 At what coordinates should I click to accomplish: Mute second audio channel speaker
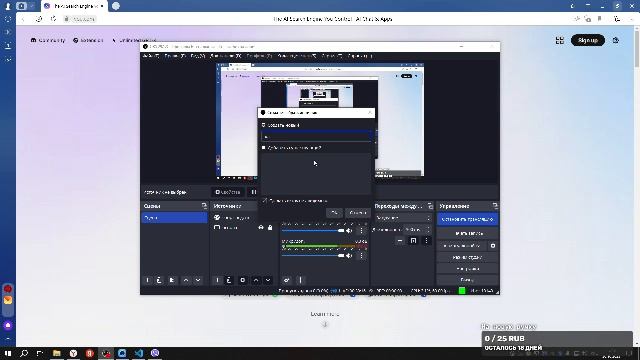pos(349,256)
